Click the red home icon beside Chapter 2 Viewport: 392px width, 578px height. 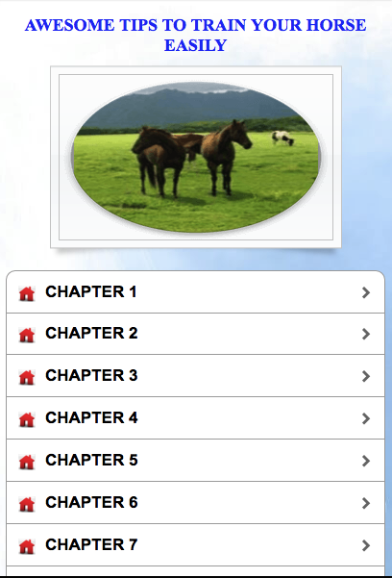(x=27, y=335)
